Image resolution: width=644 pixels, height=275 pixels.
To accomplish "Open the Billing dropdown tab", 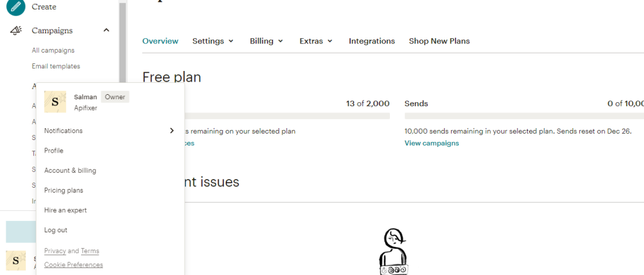I will (266, 41).
